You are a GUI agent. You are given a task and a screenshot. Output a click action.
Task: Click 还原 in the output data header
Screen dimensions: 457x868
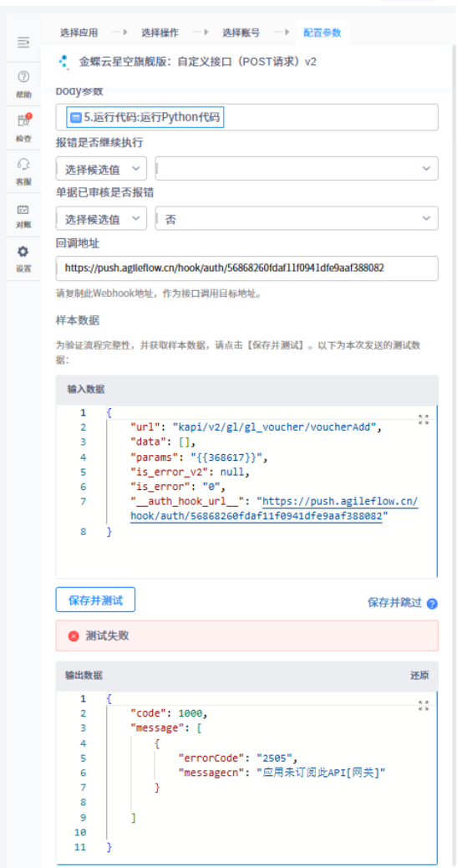pos(419,676)
